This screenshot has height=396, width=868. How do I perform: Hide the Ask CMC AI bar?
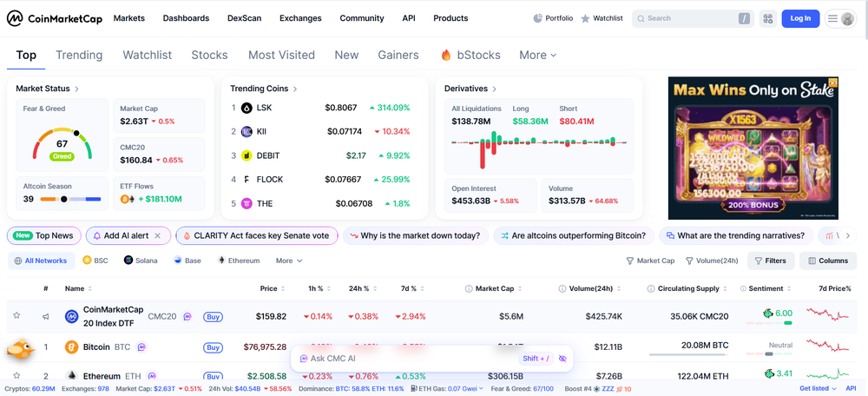pyautogui.click(x=563, y=359)
